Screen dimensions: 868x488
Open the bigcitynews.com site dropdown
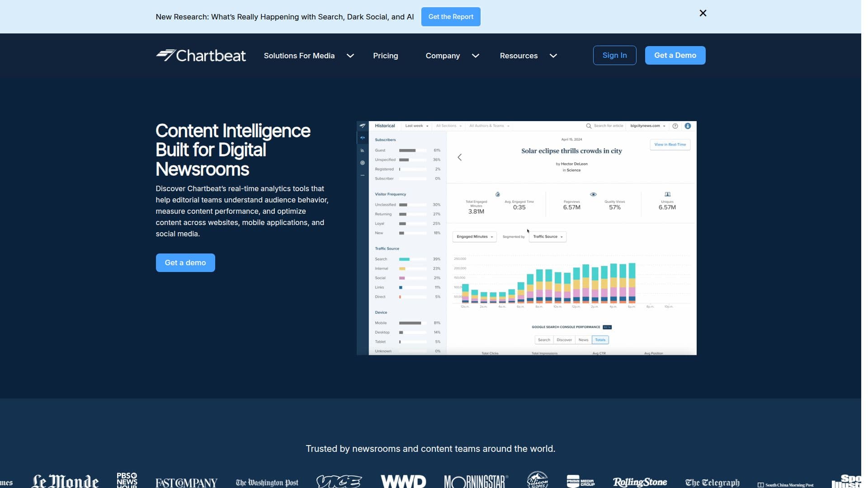pyautogui.click(x=648, y=126)
